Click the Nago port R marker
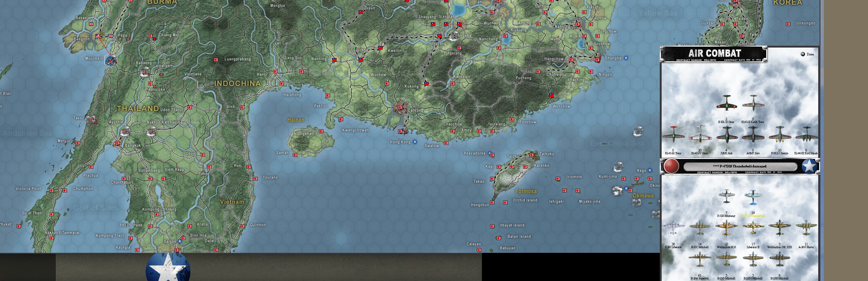 tap(650, 171)
